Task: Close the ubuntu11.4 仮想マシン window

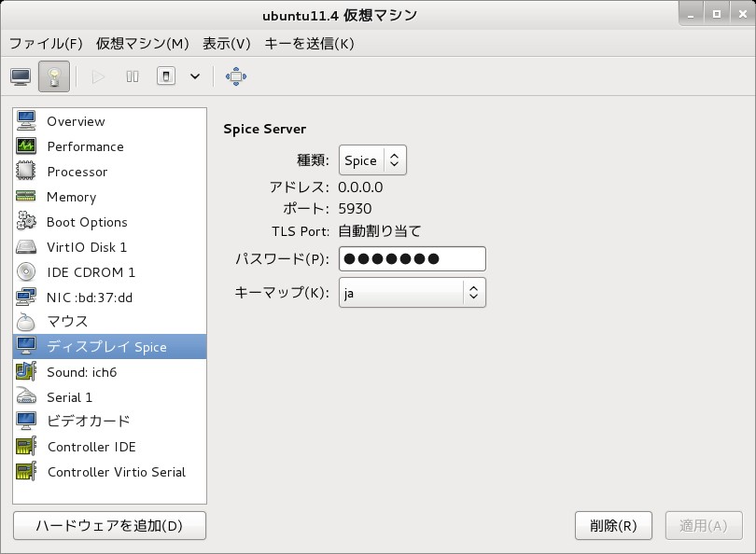Action: 743,14
